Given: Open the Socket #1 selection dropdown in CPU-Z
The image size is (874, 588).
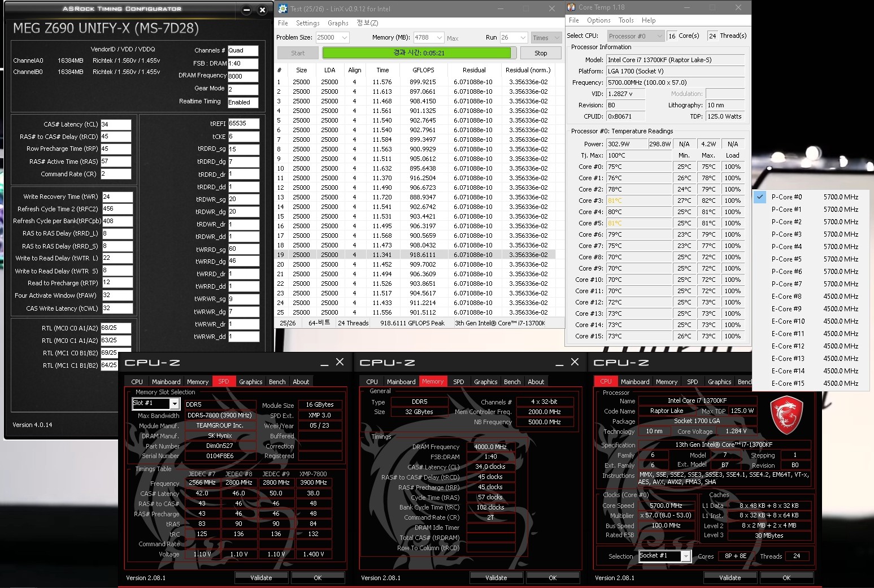Looking at the screenshot, I should [x=686, y=556].
